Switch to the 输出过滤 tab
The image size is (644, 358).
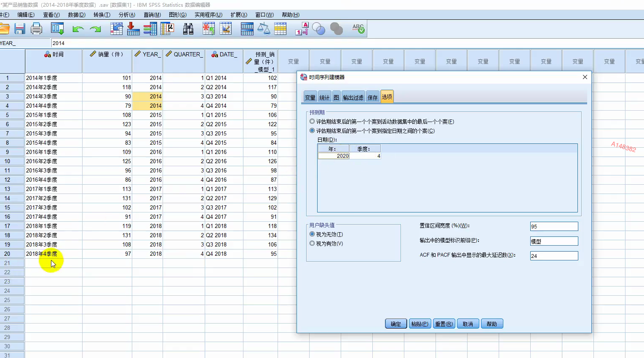coord(353,97)
